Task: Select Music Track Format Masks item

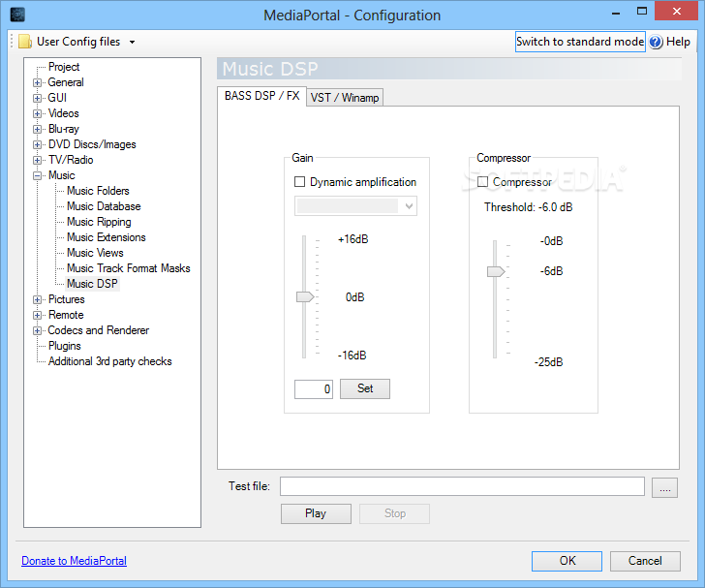Action: [x=128, y=268]
